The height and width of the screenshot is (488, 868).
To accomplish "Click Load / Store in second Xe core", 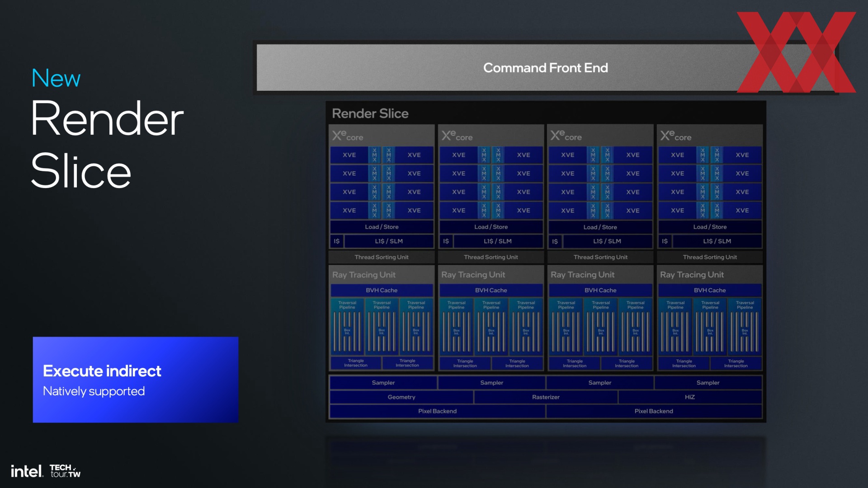I will pos(491,227).
